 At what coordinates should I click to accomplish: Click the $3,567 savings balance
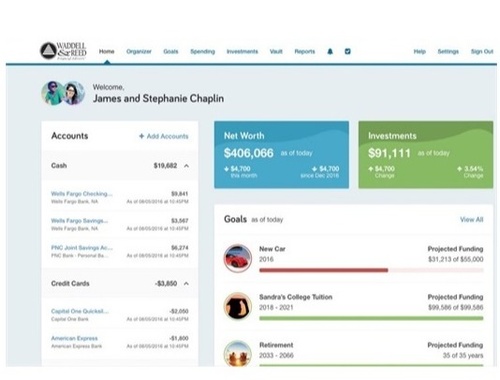(x=180, y=221)
